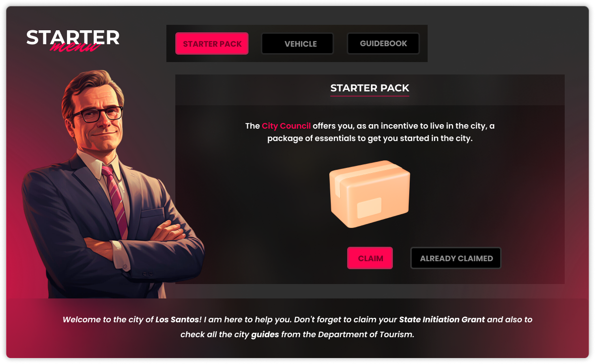
Task: Click the councilman's striped pink tie
Action: coord(117,201)
